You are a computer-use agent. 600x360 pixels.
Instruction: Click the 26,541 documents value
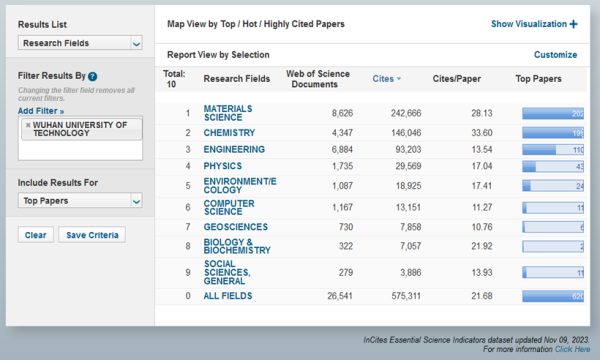pos(340,296)
